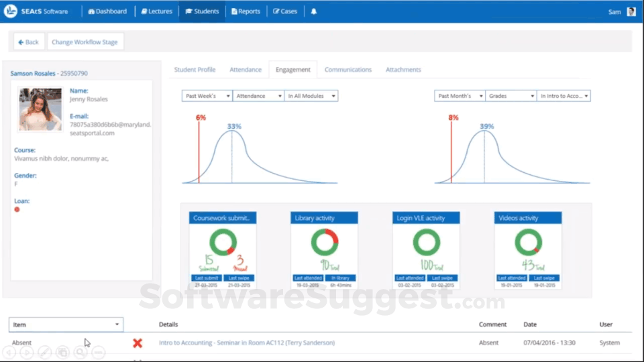The width and height of the screenshot is (644, 362).
Task: Open the Attendance metric dropdown
Action: click(258, 96)
